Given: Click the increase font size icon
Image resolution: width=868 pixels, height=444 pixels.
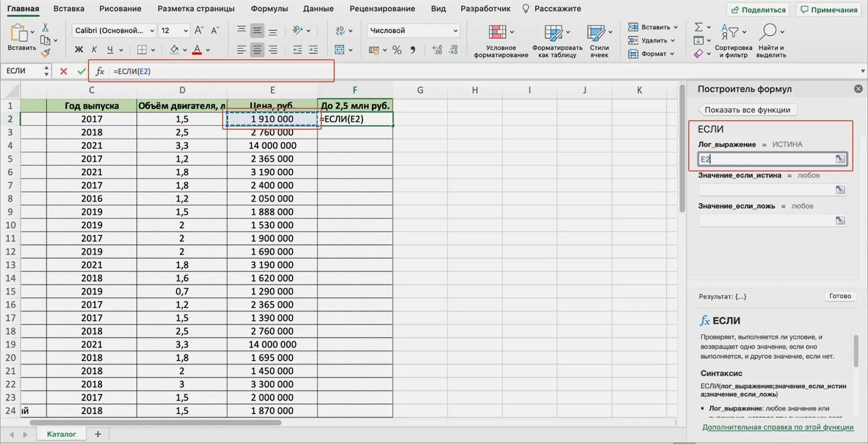Looking at the screenshot, I should pos(199,30).
